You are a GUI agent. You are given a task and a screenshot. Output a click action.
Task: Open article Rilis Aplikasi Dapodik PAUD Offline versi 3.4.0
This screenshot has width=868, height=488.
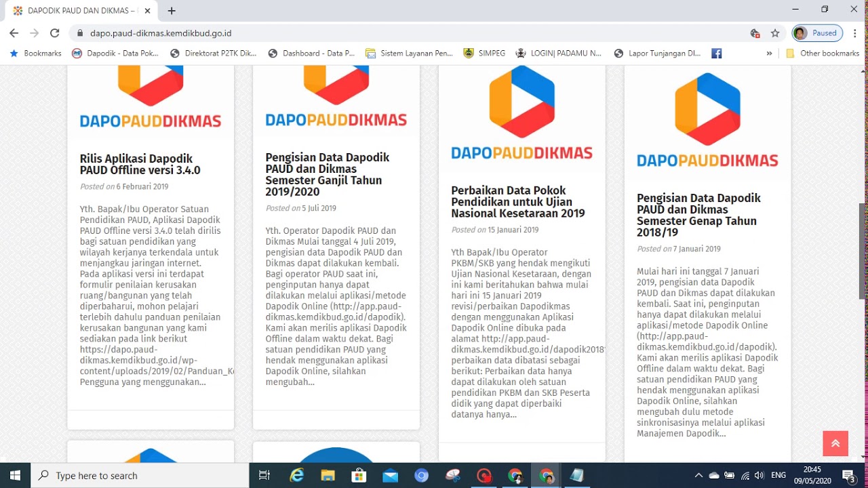point(140,165)
